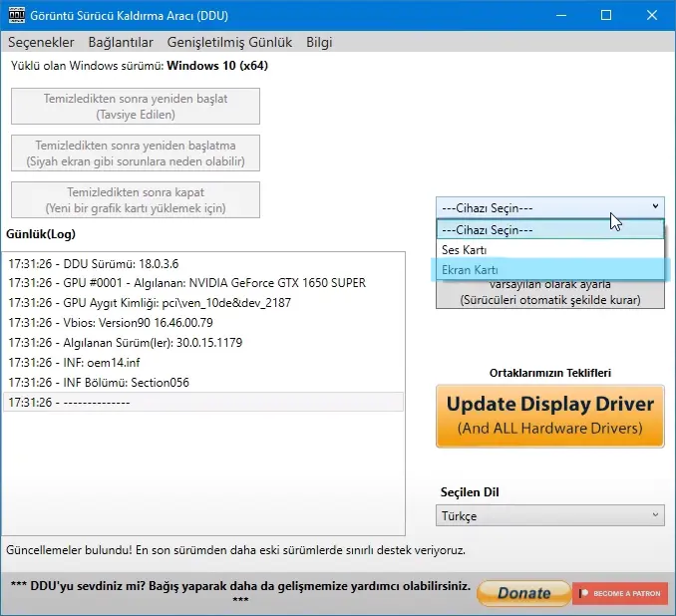Screen dimensions: 676x616
Task: Select log line Algılanan Sürüm(ler): 30.0.15.1179
Action: [x=203, y=342]
